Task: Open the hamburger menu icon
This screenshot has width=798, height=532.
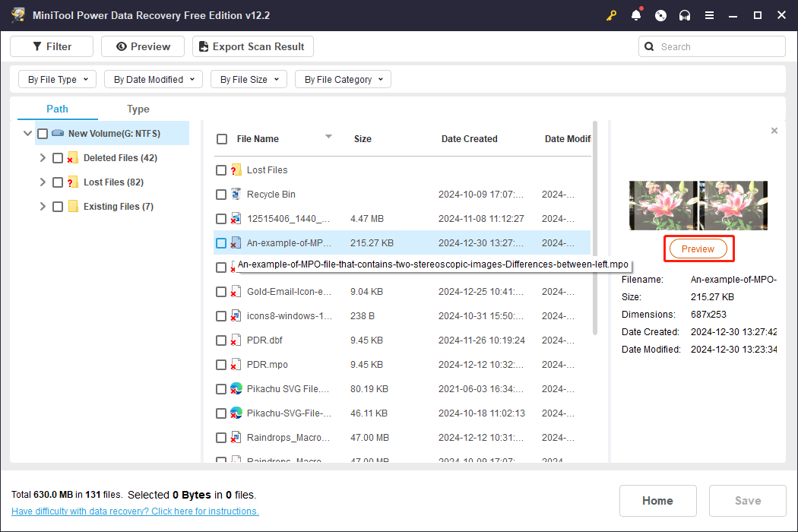Action: (x=709, y=15)
